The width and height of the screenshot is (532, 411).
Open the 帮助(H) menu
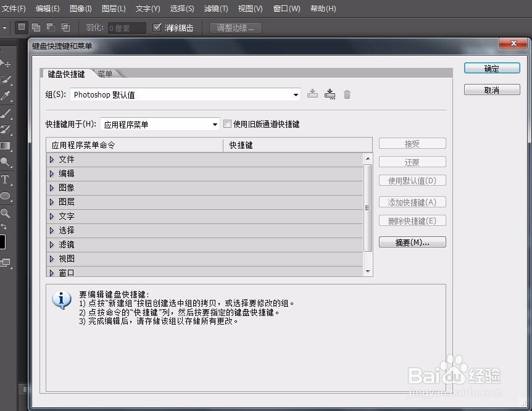click(323, 9)
